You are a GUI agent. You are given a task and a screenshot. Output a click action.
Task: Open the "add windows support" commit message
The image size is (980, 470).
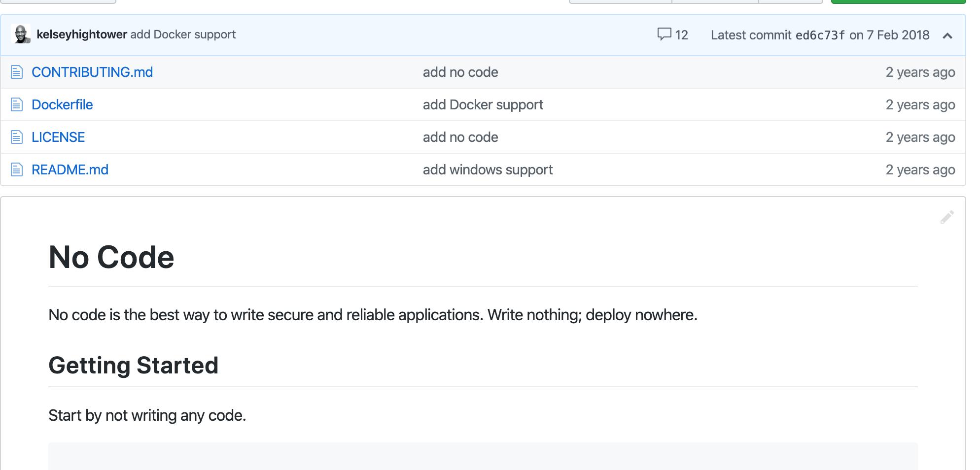click(488, 170)
